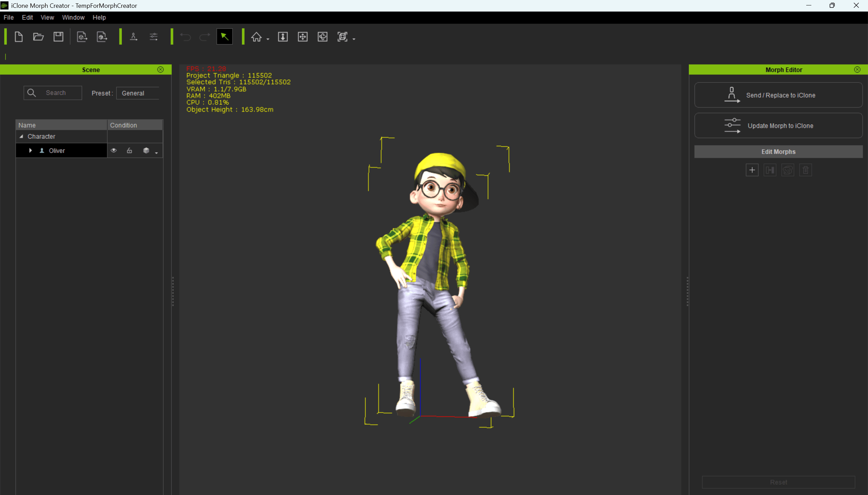
Task: Open the Window menu
Action: pyautogui.click(x=73, y=17)
